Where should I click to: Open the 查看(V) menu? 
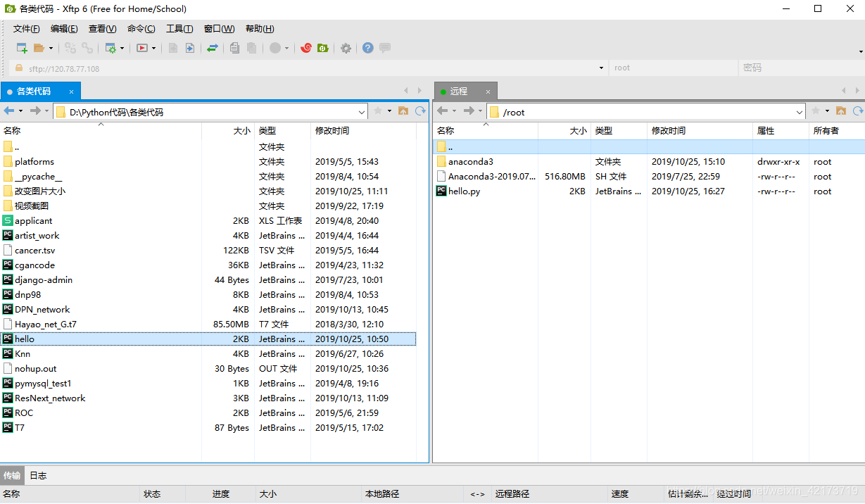(102, 29)
